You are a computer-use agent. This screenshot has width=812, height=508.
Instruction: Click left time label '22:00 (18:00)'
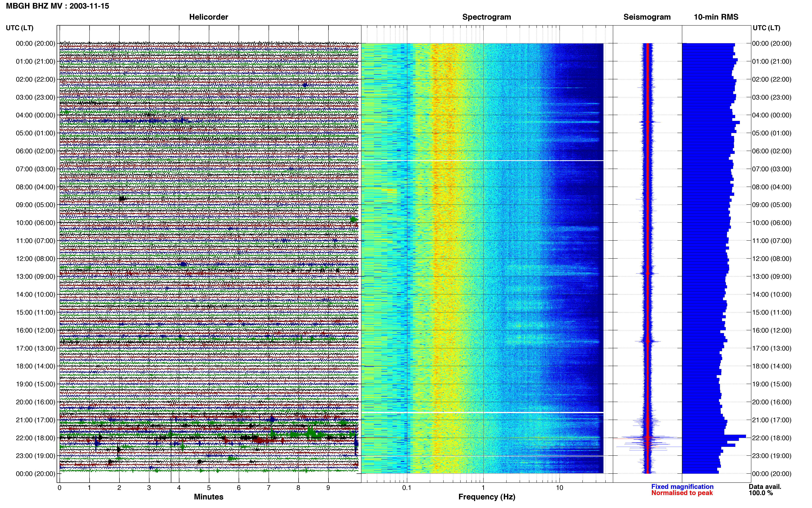(x=36, y=438)
